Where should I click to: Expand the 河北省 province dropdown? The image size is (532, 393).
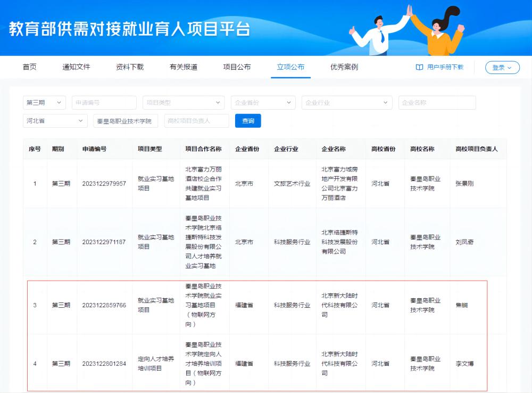tap(55, 121)
